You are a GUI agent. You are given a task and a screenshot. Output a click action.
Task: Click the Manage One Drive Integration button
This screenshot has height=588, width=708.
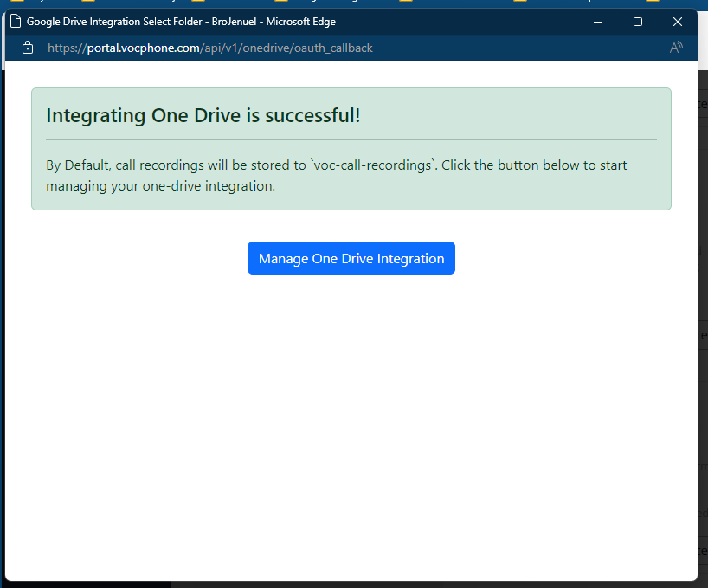point(351,258)
